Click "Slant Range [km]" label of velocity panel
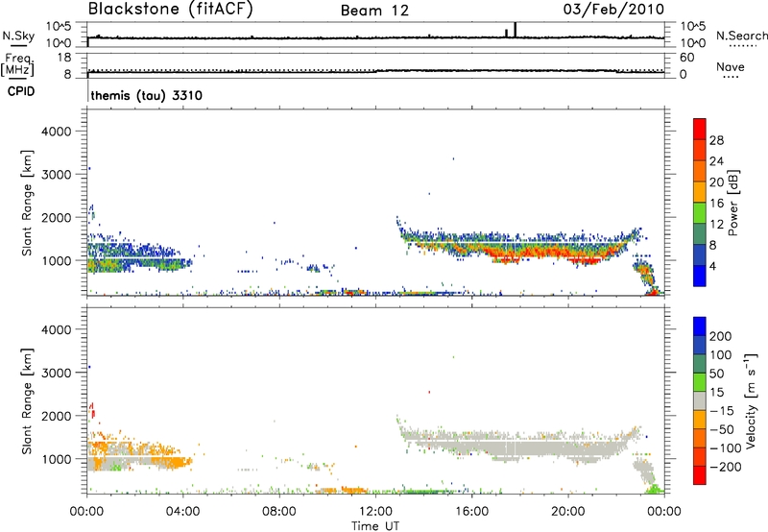 coord(27,400)
